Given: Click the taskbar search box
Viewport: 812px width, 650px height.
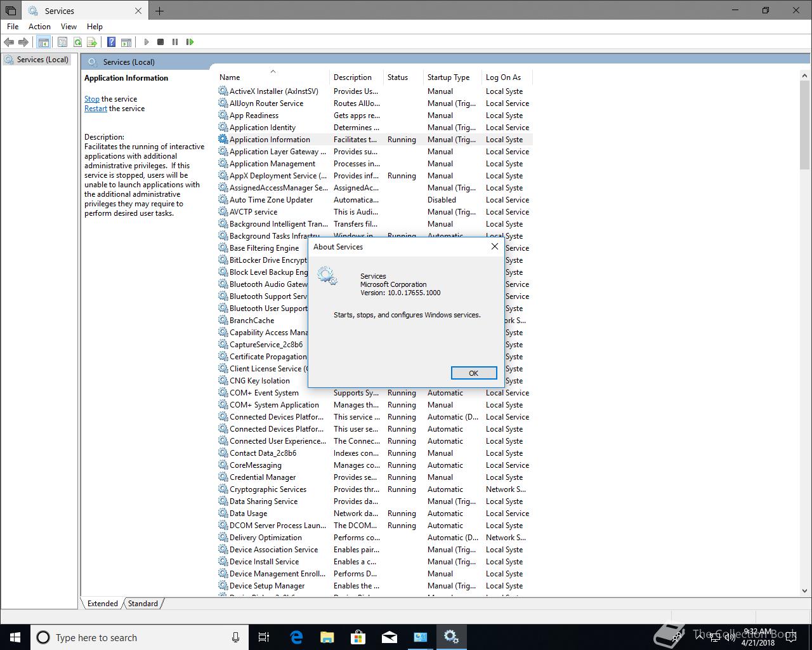Looking at the screenshot, I should tap(138, 637).
